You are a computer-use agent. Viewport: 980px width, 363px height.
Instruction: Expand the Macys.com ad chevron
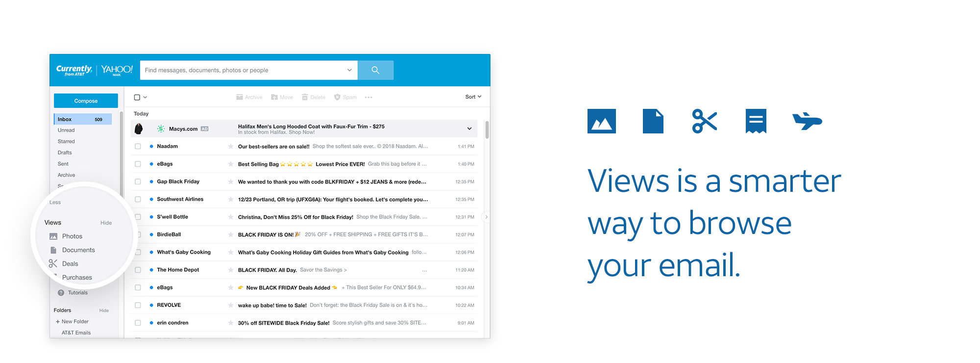click(469, 129)
